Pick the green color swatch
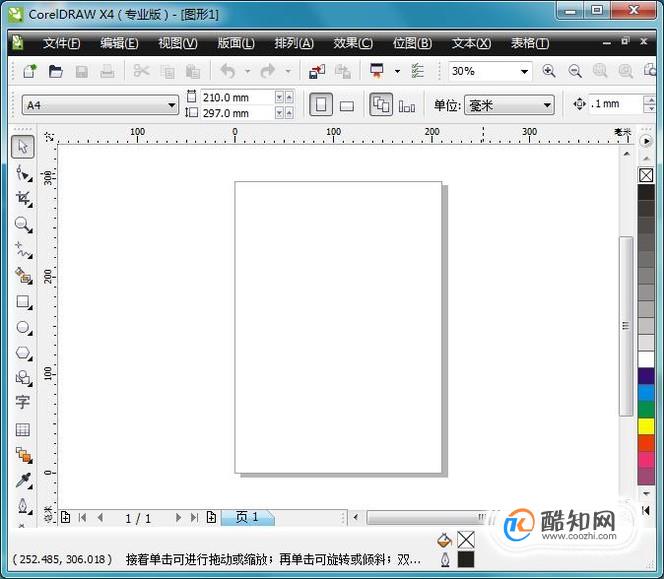 point(646,409)
